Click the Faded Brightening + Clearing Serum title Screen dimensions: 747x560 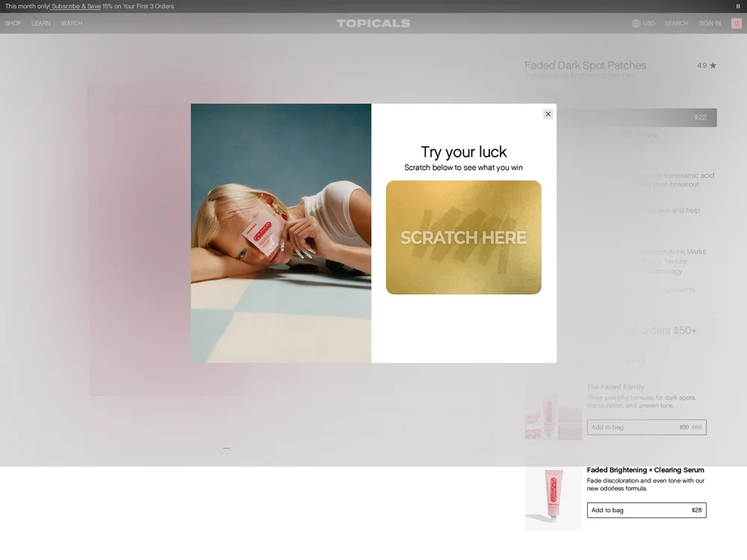[x=645, y=470]
